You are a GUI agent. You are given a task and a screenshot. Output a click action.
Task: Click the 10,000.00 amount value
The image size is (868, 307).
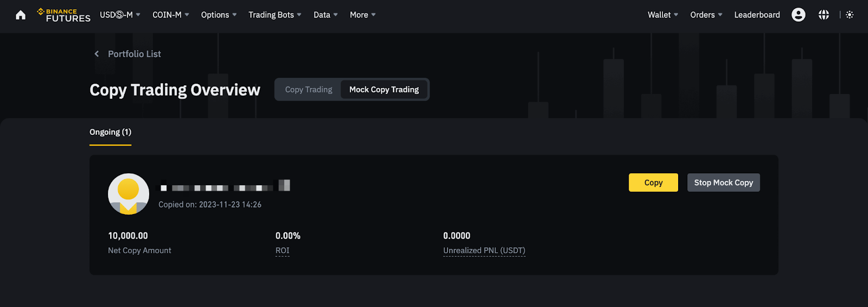tap(128, 236)
